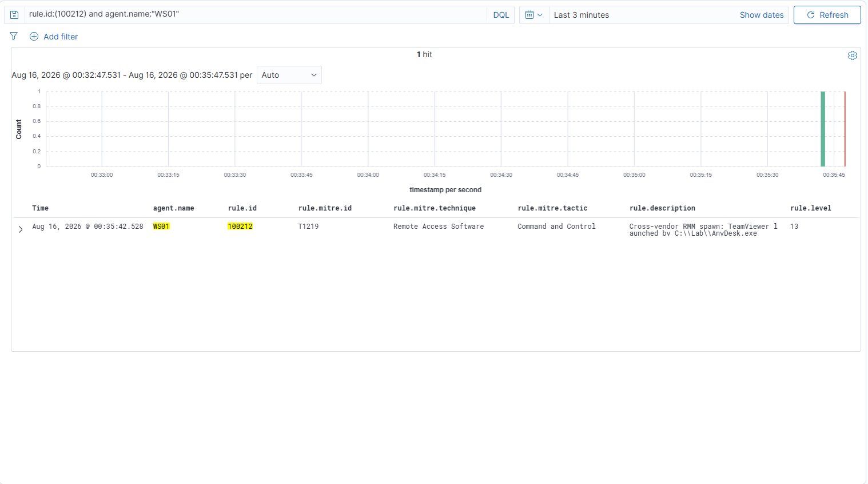This screenshot has height=484, width=868.
Task: Open the saved queries icon
Action: point(14,15)
